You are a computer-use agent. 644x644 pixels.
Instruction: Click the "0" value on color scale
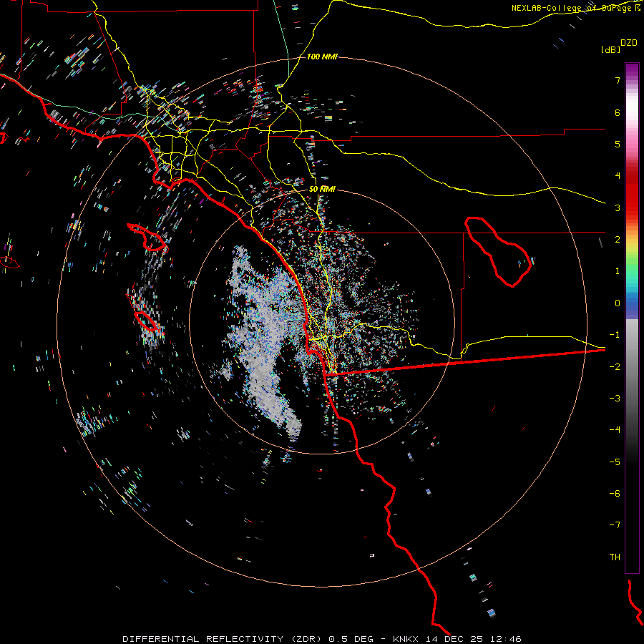point(618,303)
